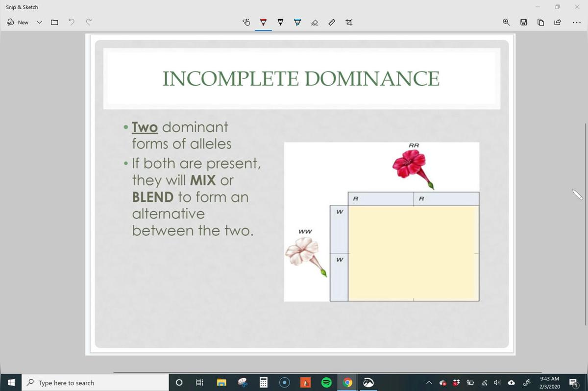Undo the last annotation
588x391 pixels.
[x=72, y=23]
